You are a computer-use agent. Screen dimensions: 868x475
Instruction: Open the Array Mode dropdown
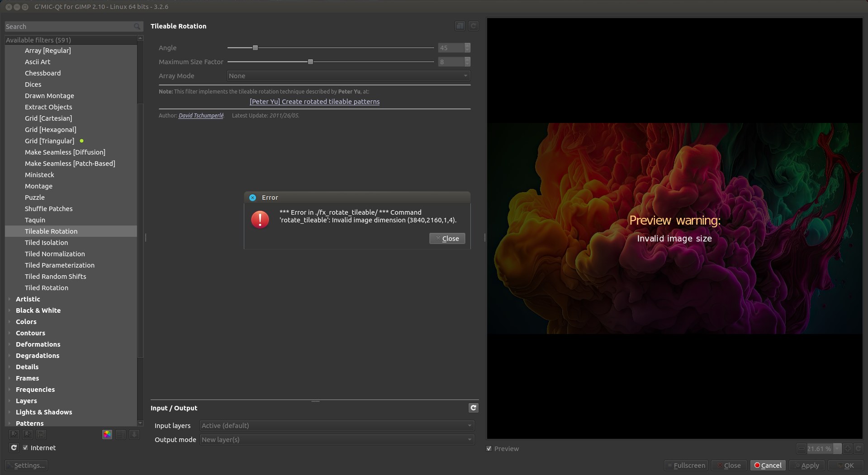pos(348,76)
